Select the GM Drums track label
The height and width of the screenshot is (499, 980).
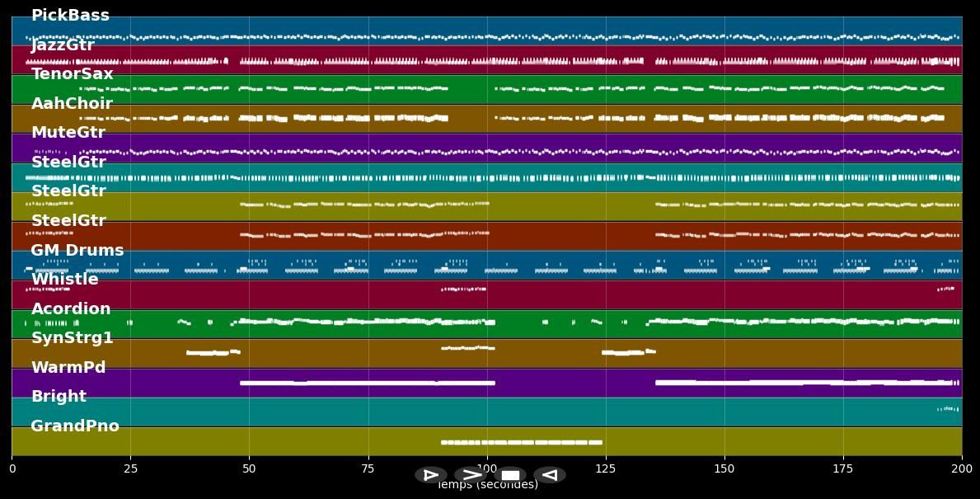click(77, 251)
